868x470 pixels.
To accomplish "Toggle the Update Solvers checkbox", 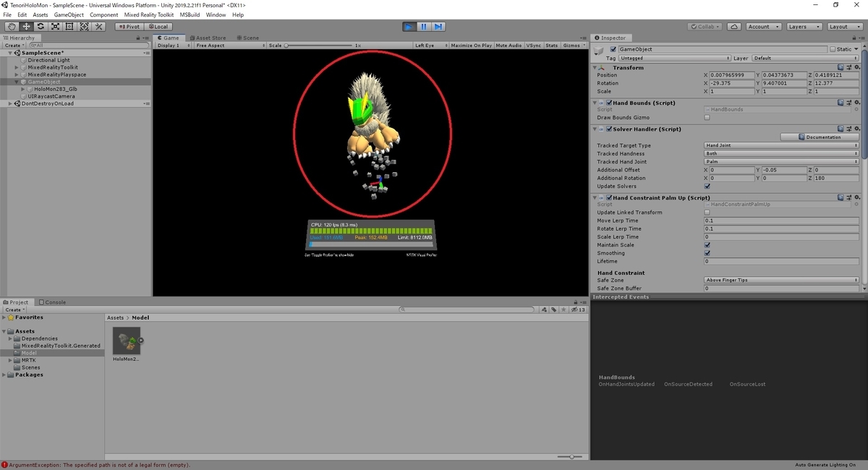I will coord(707,186).
